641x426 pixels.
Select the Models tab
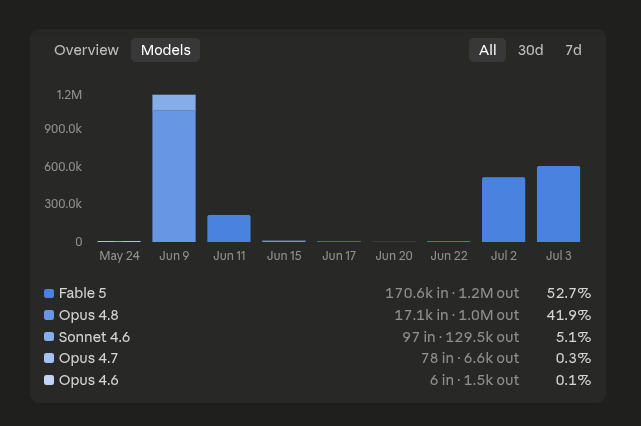pyautogui.click(x=166, y=50)
